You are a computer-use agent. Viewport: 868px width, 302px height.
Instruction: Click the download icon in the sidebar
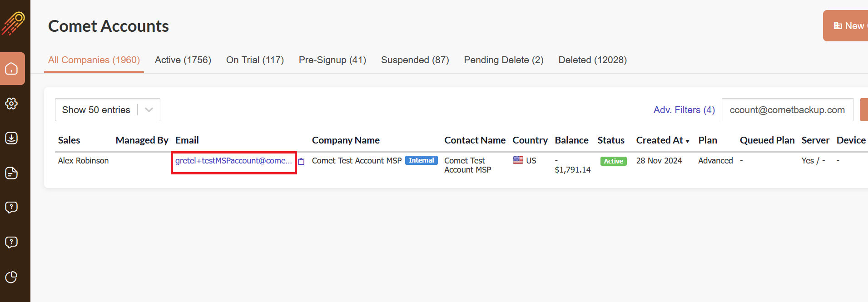pos(11,138)
